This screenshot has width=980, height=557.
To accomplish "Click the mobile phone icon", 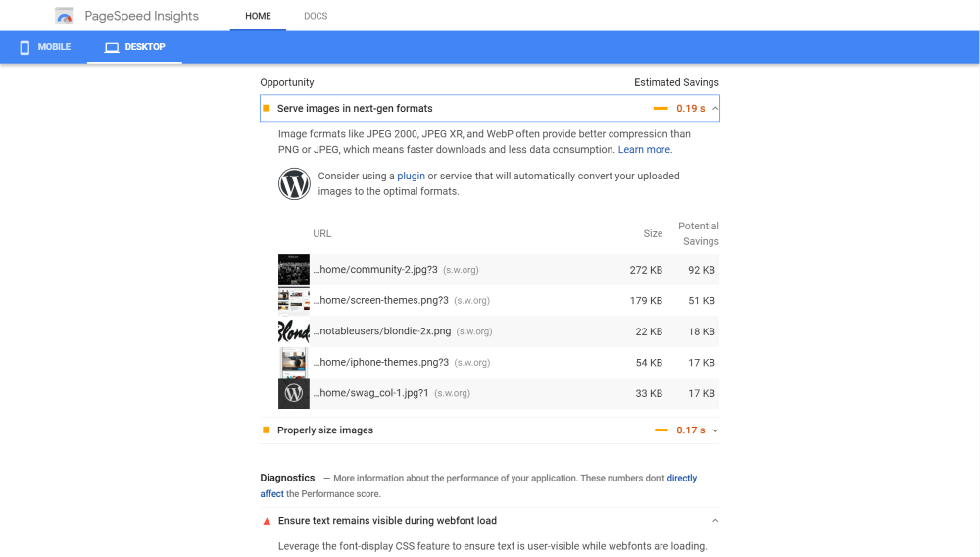I will pos(24,47).
